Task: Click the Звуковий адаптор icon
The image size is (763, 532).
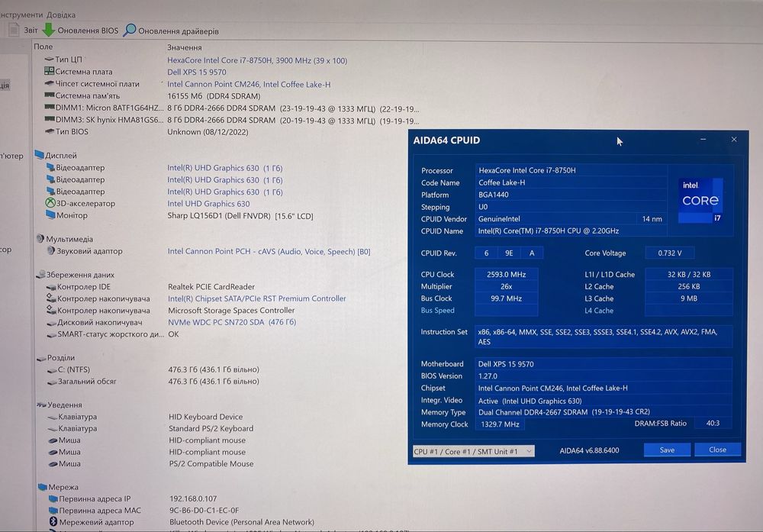Action: coord(50,250)
